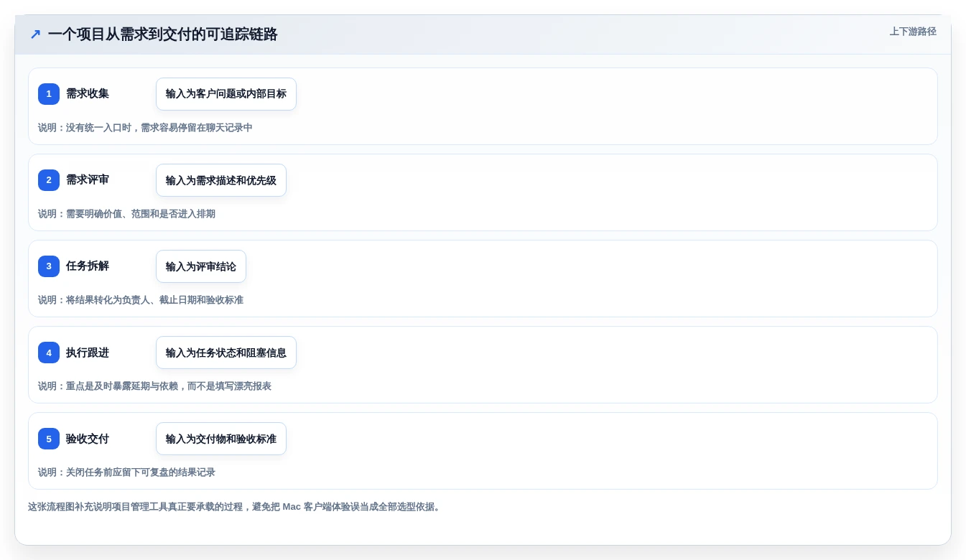The width and height of the screenshot is (966, 560).
Task: Click the footer caption mentioning Mac 客户端体验
Action: pyautogui.click(x=235, y=507)
